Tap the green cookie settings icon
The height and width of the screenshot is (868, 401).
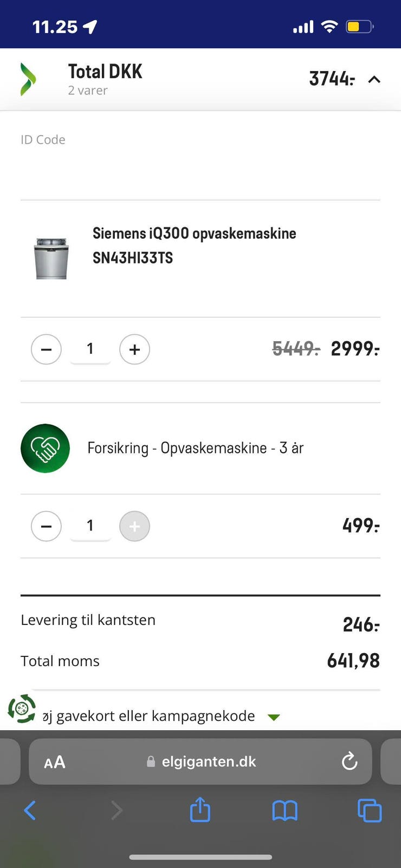point(22,709)
